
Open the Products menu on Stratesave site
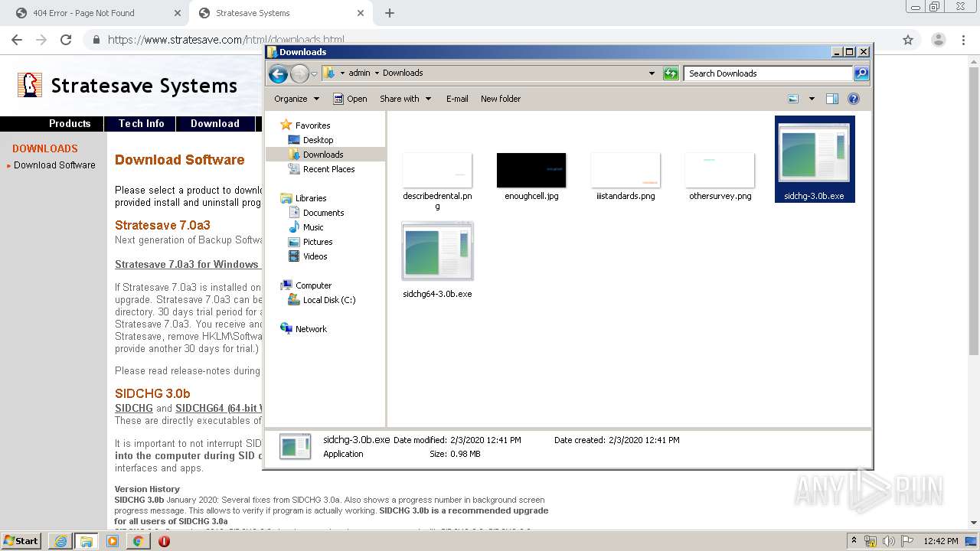[x=70, y=123]
